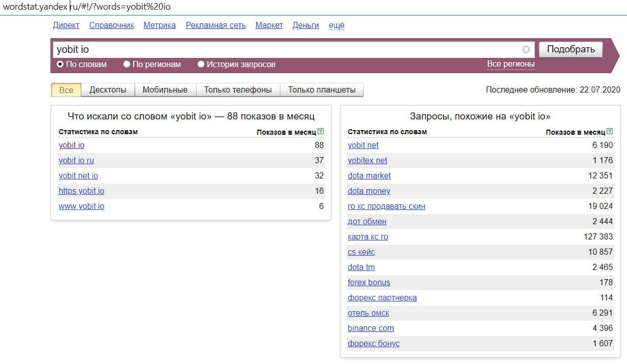
Task: Open the 'Директ' link in top menu
Action: [66, 25]
